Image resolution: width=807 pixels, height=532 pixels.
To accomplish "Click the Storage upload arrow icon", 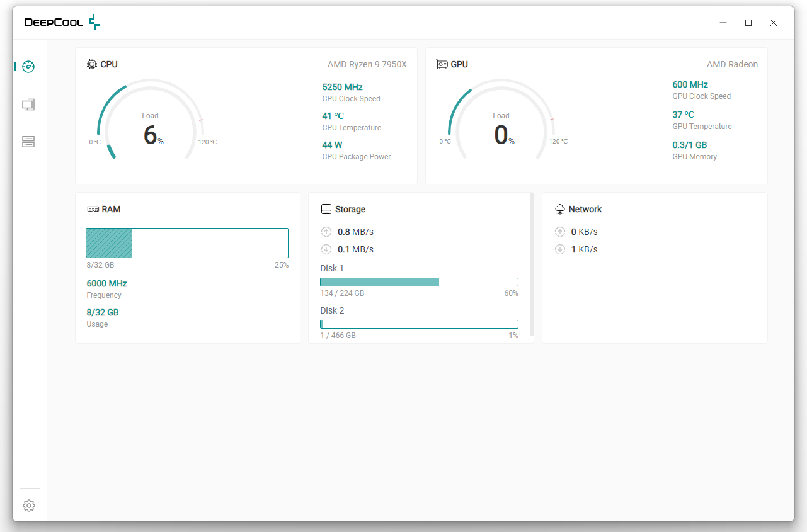I will (x=326, y=232).
